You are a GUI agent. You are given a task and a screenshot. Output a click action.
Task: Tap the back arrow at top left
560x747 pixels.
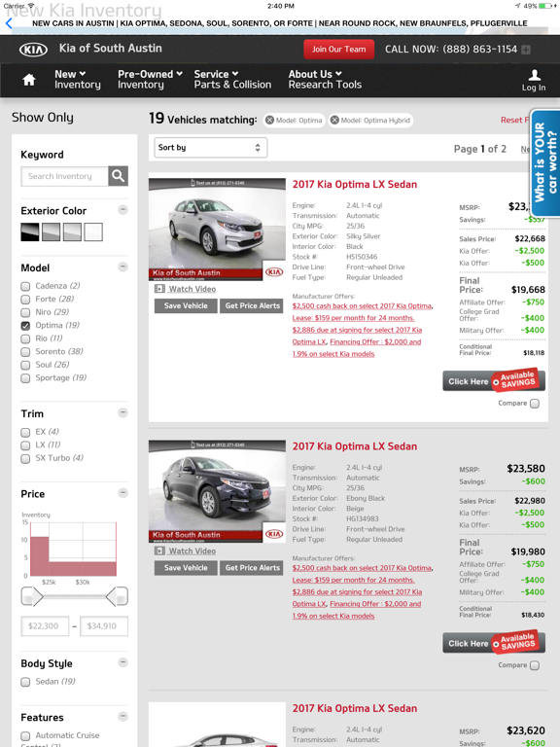[9, 23]
